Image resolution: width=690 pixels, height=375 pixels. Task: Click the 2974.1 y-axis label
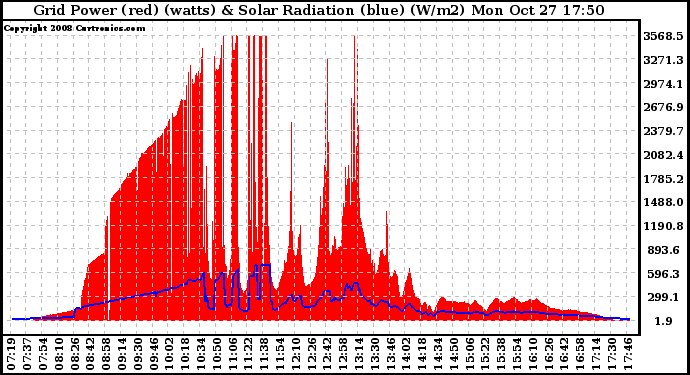pos(663,84)
